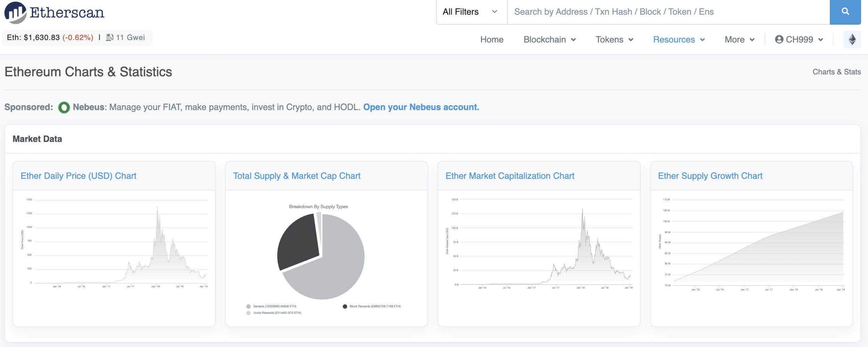Click the Etherscan logo icon
Screen dimensions: 868x347
pos(15,13)
